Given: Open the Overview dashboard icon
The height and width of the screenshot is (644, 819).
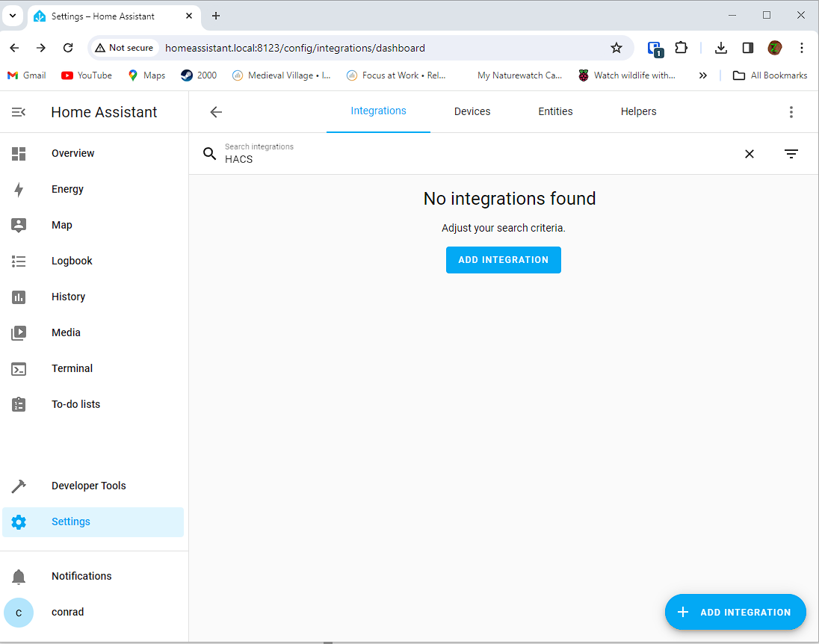Looking at the screenshot, I should coord(19,153).
